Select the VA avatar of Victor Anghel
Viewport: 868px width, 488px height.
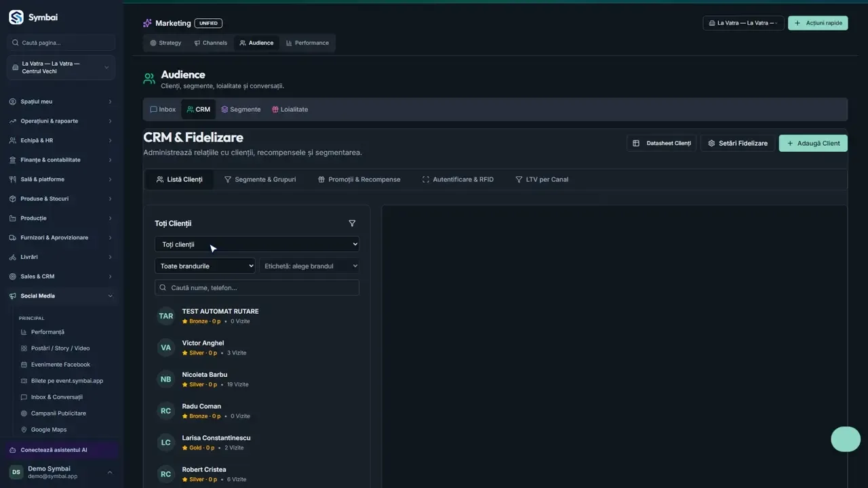166,348
